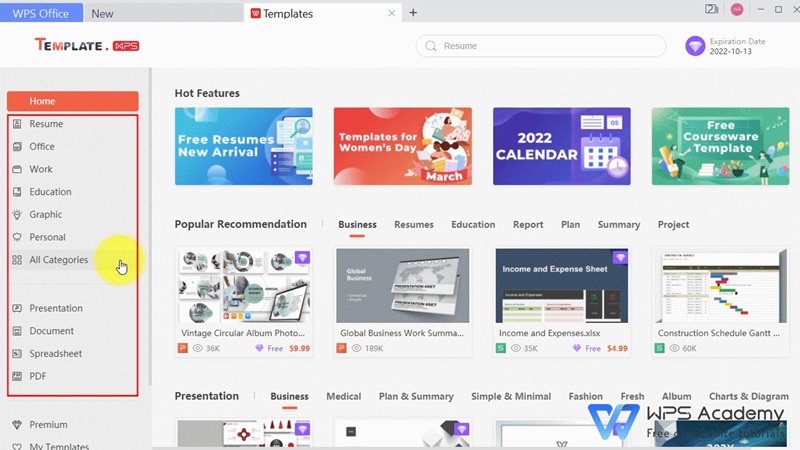Click the Income and Expenses.xlsx title

pyautogui.click(x=549, y=333)
